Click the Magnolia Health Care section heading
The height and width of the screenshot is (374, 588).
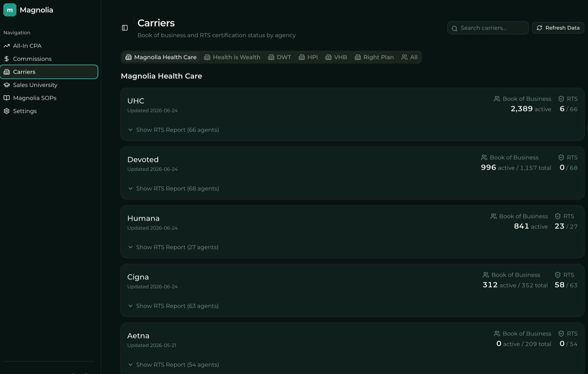[161, 76]
